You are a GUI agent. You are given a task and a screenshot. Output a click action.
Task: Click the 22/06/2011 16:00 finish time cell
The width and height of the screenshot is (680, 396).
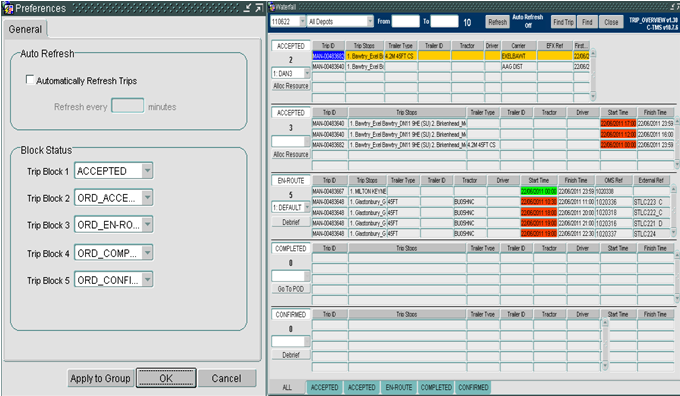click(655, 134)
